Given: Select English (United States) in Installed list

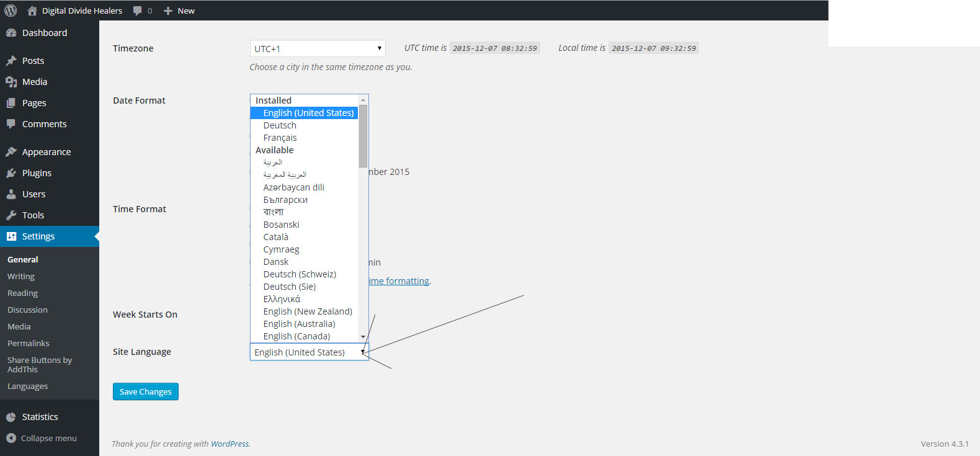Looking at the screenshot, I should (304, 113).
